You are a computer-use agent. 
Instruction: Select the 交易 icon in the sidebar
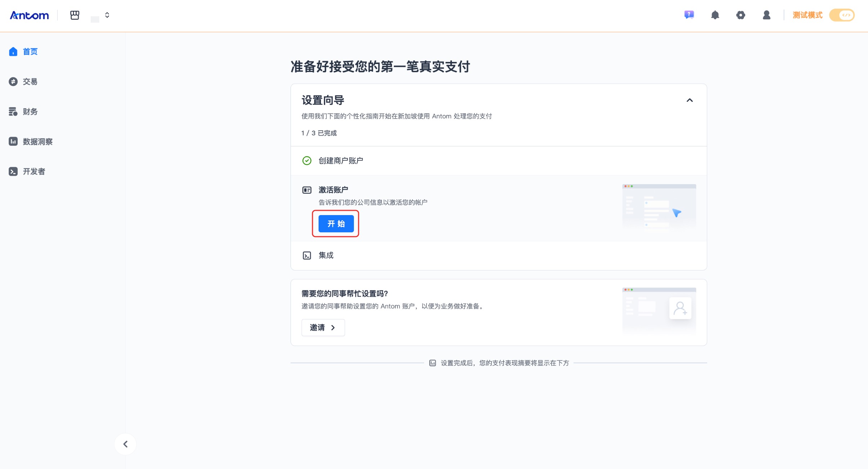click(13, 81)
